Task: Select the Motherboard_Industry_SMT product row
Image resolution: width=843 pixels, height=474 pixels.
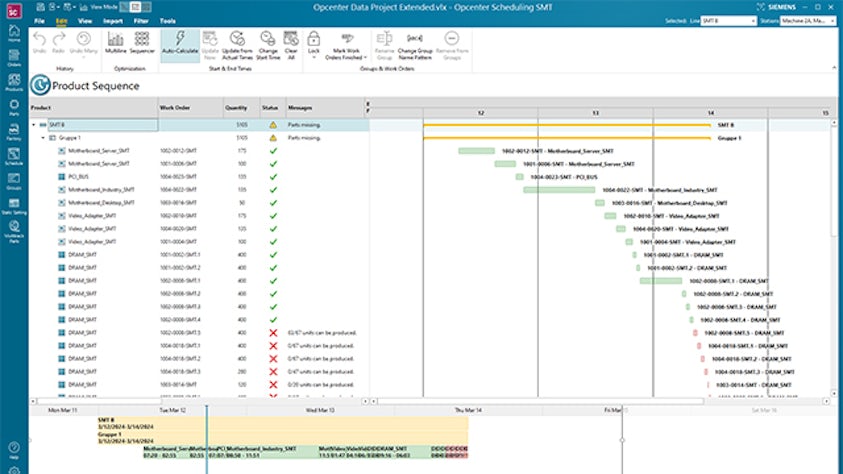Action: pyautogui.click(x=199, y=190)
